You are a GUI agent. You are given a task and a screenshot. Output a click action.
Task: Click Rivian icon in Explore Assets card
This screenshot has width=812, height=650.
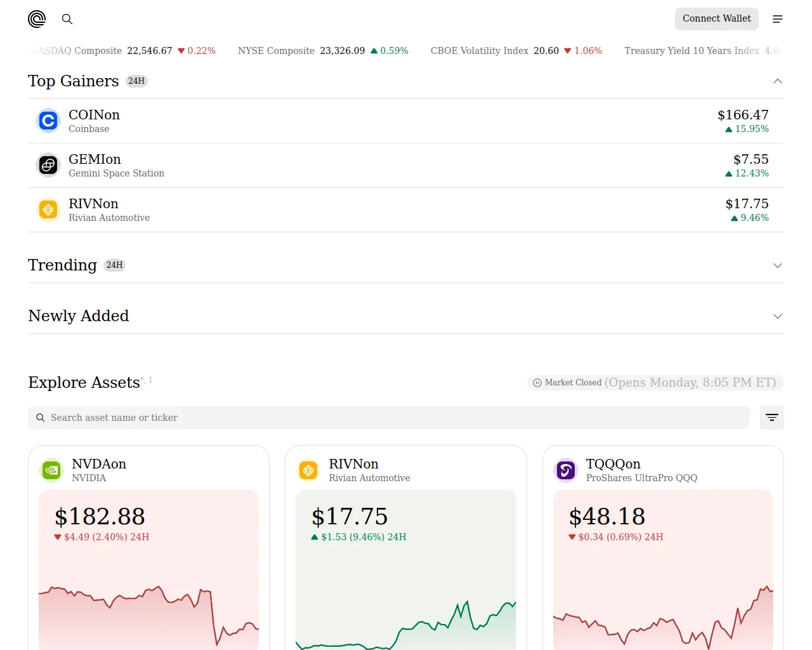308,470
